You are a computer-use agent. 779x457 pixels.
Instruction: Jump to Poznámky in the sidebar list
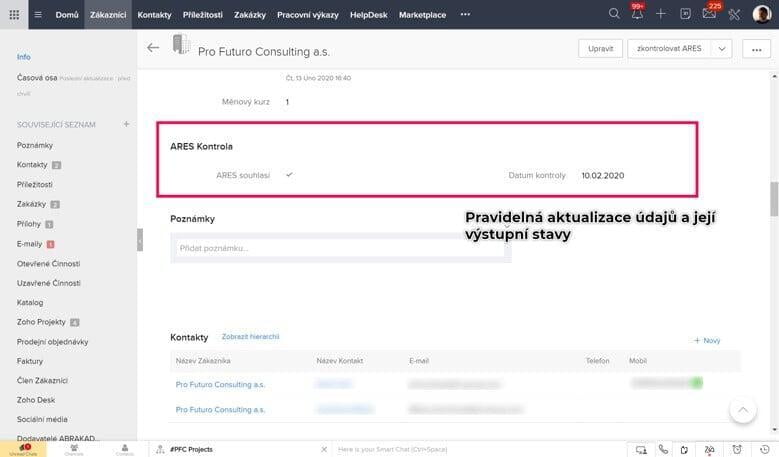35,145
